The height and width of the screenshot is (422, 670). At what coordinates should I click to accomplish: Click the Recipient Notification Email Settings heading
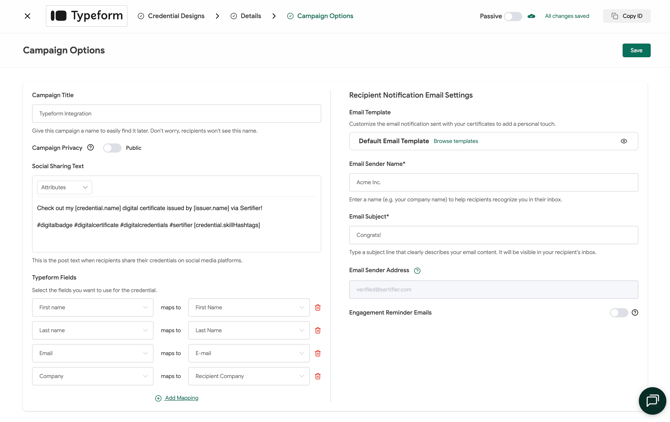coord(411,95)
